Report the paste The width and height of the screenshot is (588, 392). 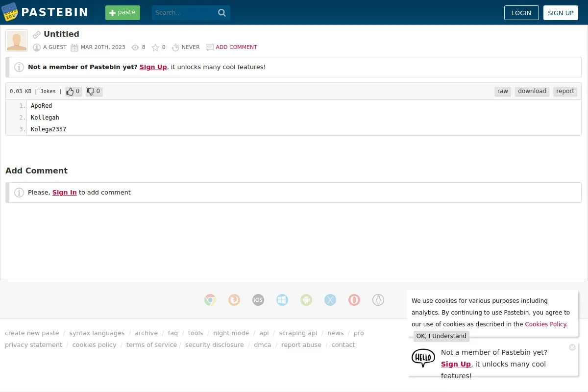565,91
